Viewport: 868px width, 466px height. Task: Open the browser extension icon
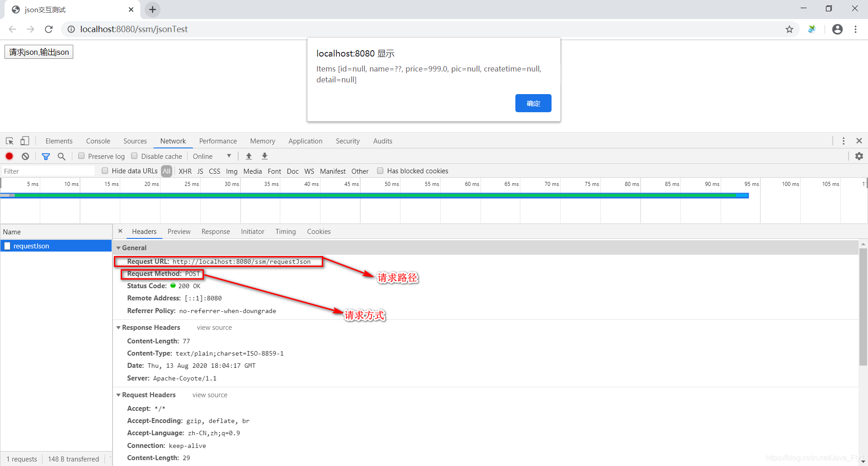coord(812,29)
